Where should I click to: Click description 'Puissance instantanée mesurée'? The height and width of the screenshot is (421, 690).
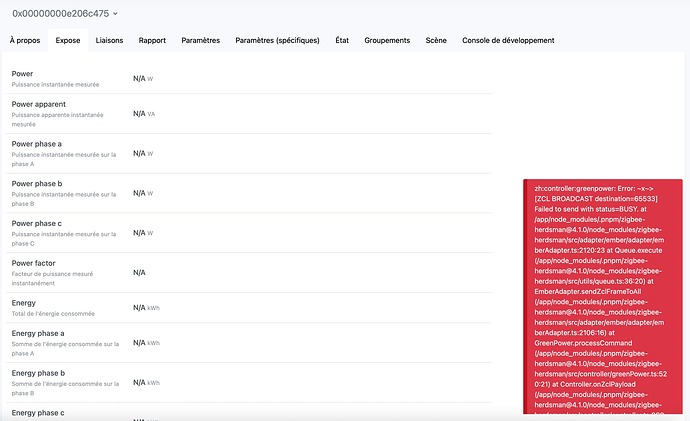point(55,84)
